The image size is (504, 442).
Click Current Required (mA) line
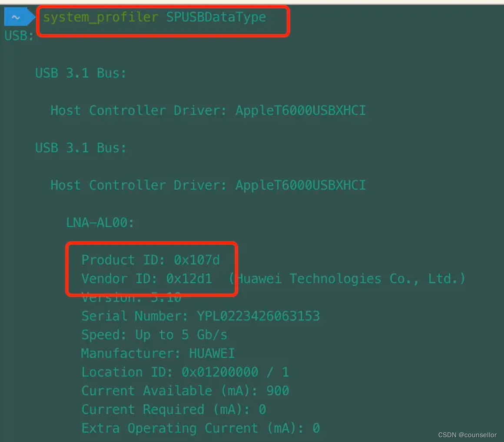[173, 409]
